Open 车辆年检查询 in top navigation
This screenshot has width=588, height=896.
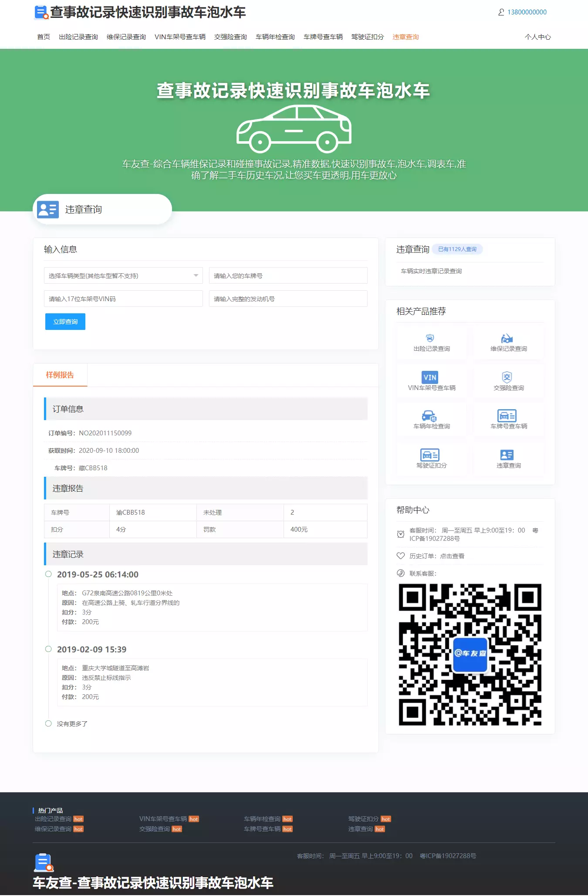click(x=275, y=37)
